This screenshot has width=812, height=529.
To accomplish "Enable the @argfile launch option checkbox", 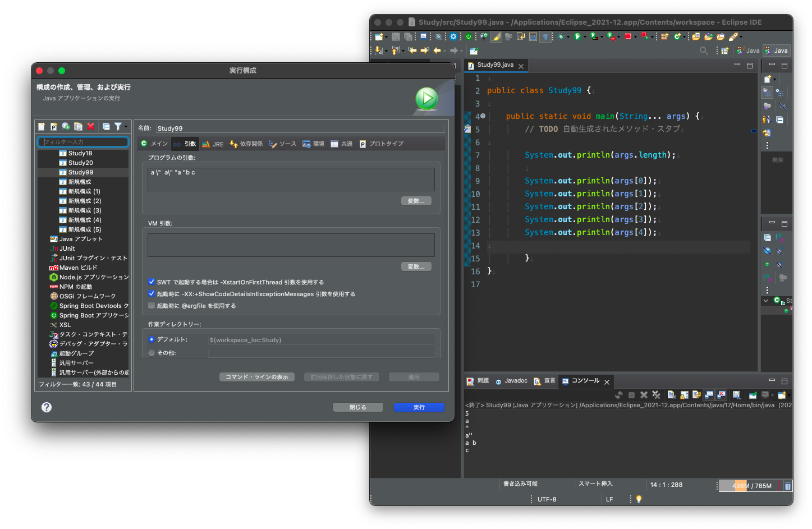I will click(152, 306).
